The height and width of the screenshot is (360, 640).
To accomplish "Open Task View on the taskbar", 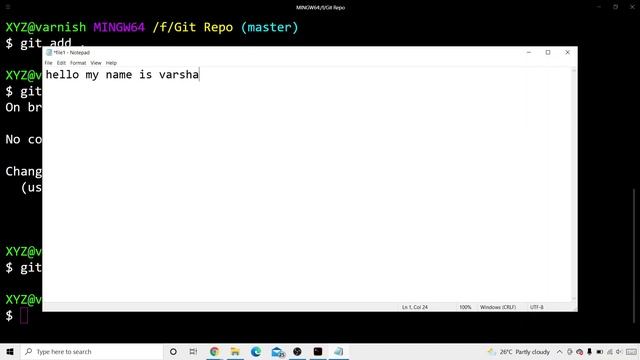I will (x=193, y=351).
